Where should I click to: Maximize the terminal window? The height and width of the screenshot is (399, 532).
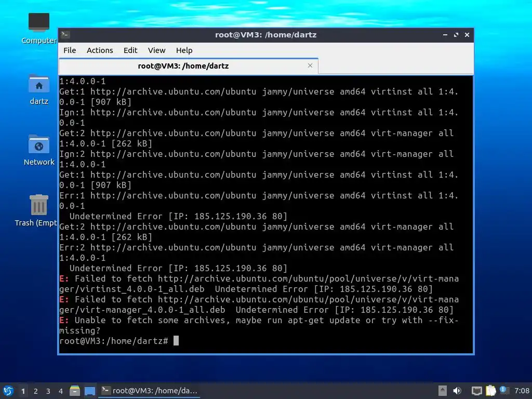(x=456, y=35)
